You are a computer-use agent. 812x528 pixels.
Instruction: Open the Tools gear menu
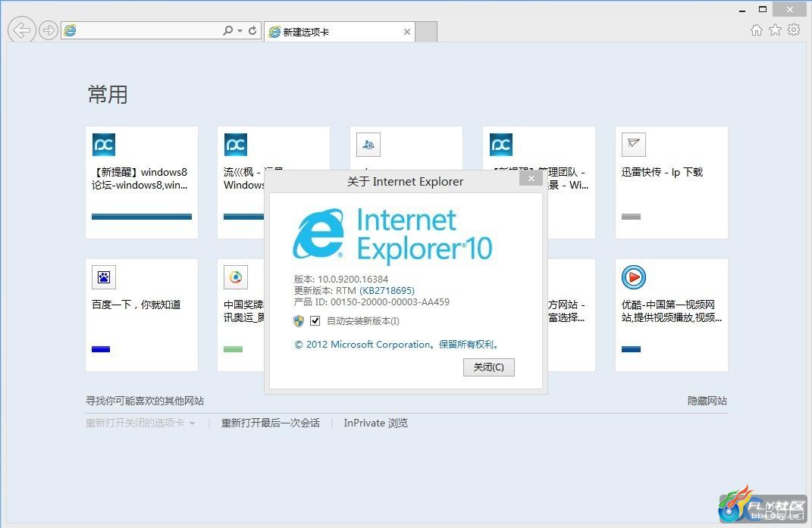coord(794,30)
